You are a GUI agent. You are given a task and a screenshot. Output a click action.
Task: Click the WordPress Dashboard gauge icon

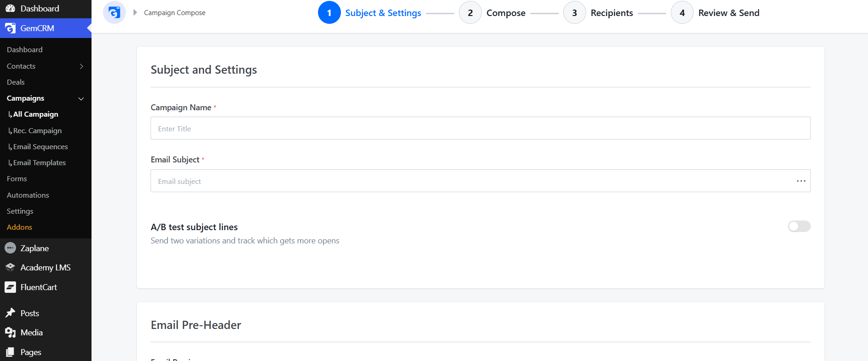click(10, 8)
